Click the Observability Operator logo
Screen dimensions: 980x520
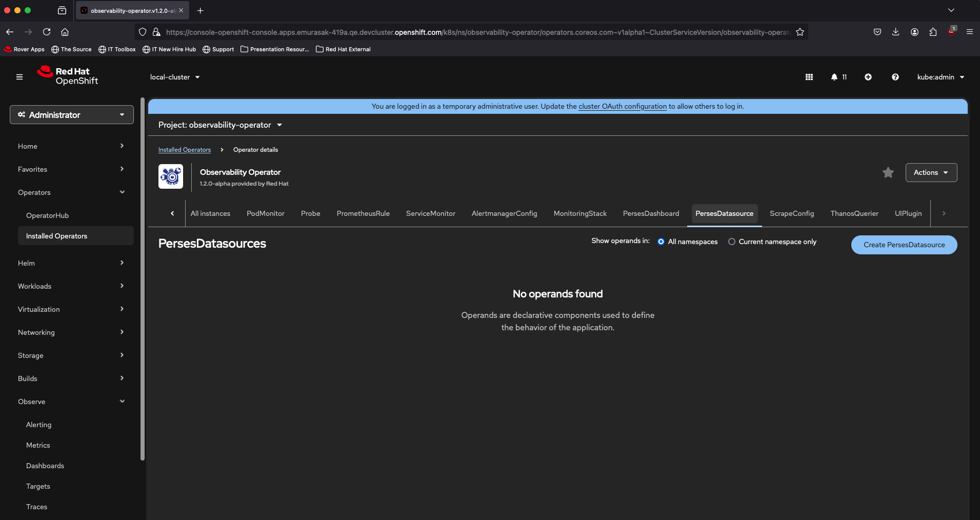tap(171, 176)
